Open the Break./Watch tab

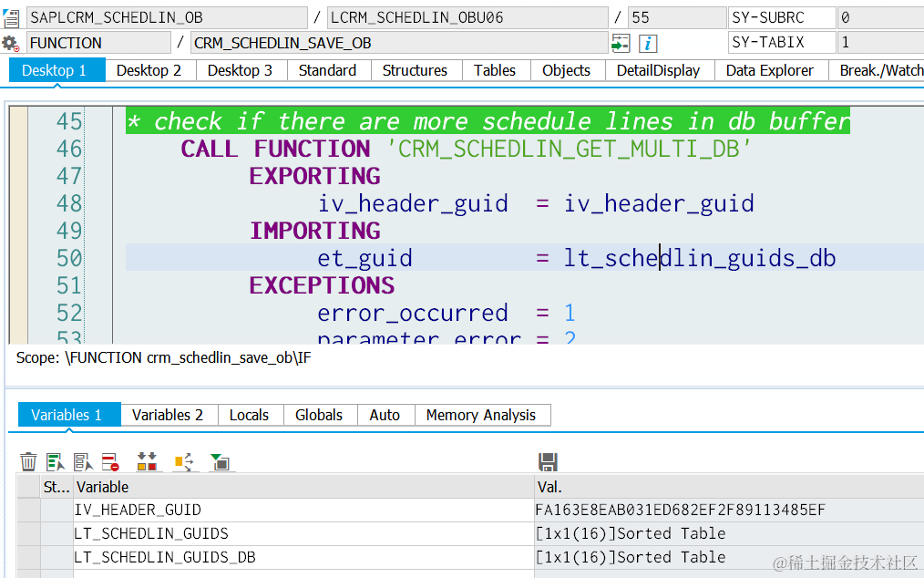pos(878,70)
